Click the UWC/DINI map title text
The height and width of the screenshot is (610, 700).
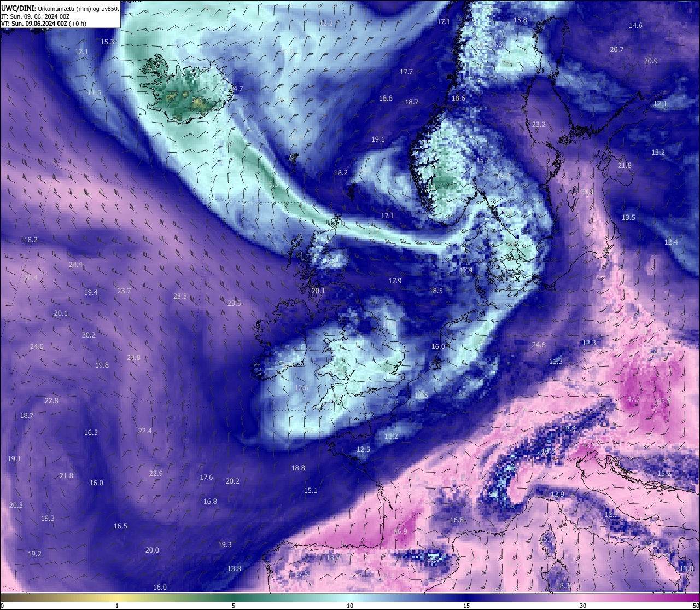60,8
